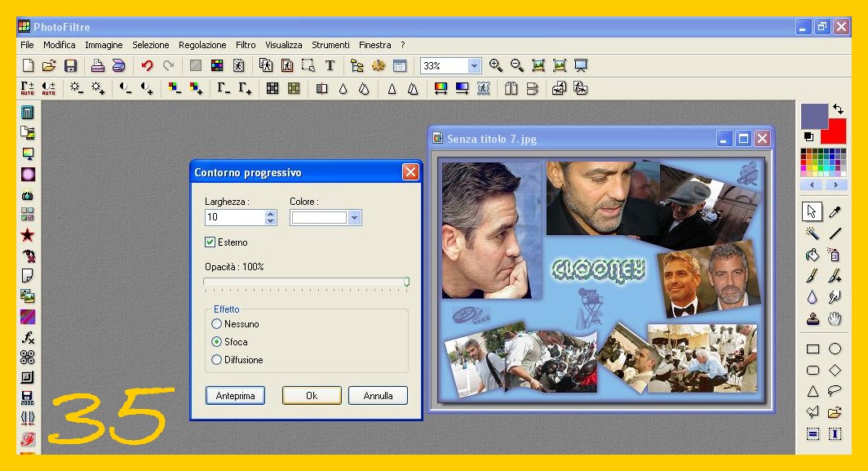Select the Ellipse selection shape
The height and width of the screenshot is (471, 868).
(x=835, y=349)
